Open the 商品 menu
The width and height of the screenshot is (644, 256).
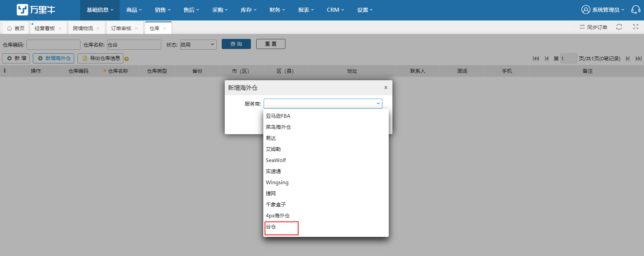(x=134, y=10)
